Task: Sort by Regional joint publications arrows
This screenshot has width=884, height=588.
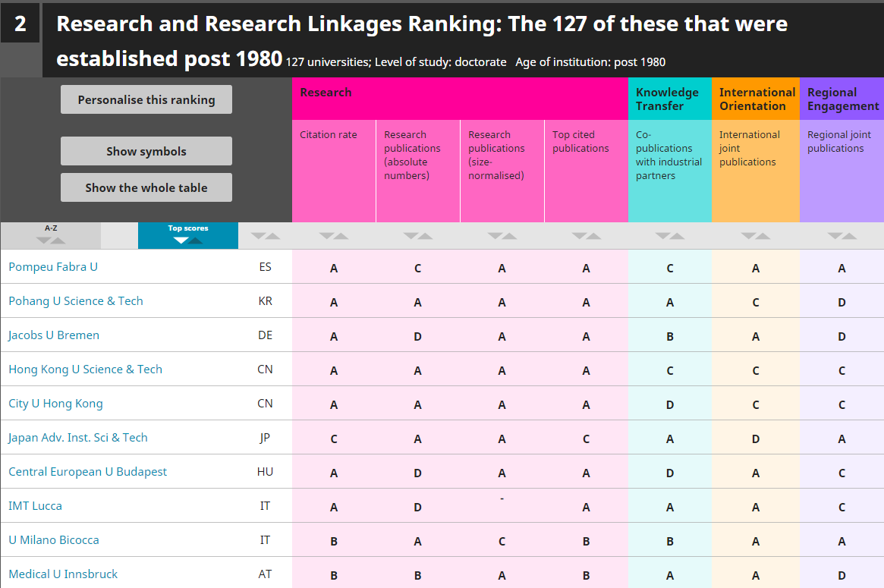Action: coord(842,236)
